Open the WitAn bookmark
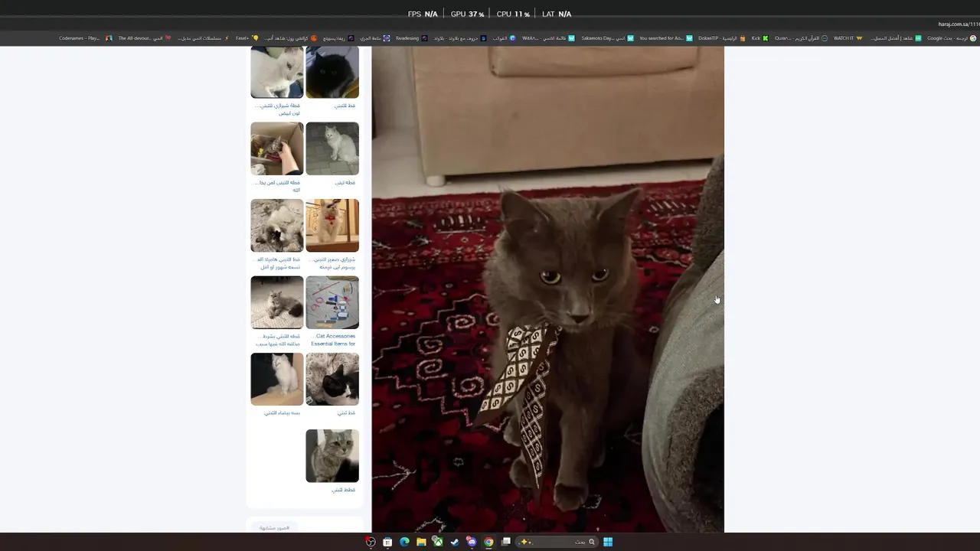The image size is (980, 551). pos(547,38)
